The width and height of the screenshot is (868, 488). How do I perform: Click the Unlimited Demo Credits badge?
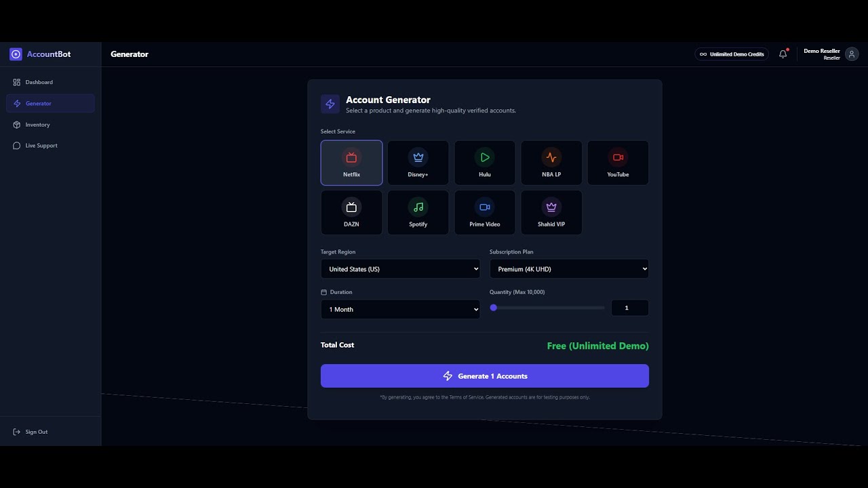tap(732, 54)
